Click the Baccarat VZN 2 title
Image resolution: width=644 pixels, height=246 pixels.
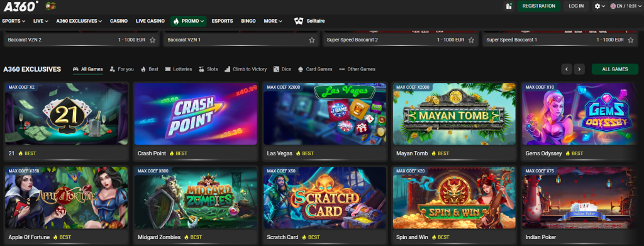click(25, 40)
